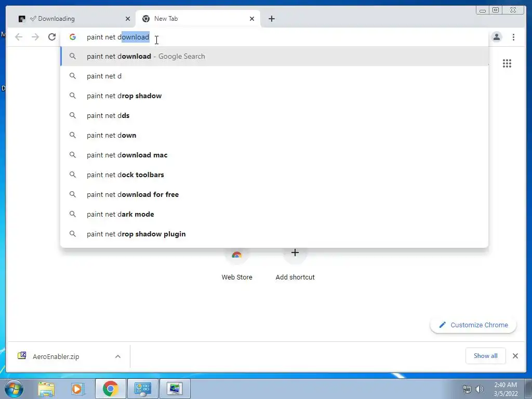Click the Customize Chrome button
Image resolution: width=532 pixels, height=399 pixels.
[x=473, y=325]
